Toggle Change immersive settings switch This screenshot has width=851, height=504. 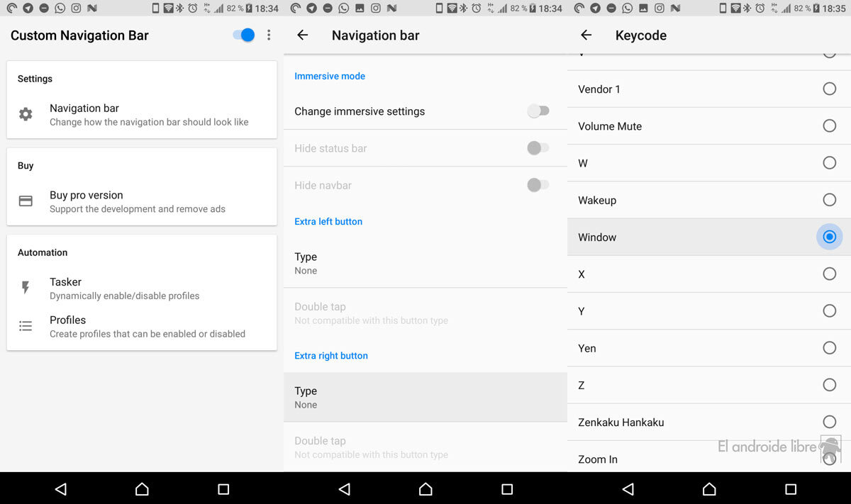coord(538,111)
